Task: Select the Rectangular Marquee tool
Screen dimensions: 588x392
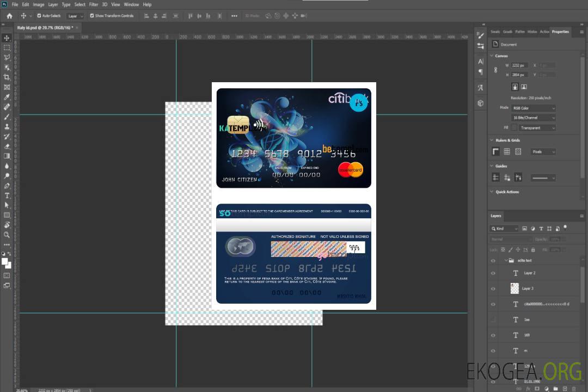Action: (7, 48)
